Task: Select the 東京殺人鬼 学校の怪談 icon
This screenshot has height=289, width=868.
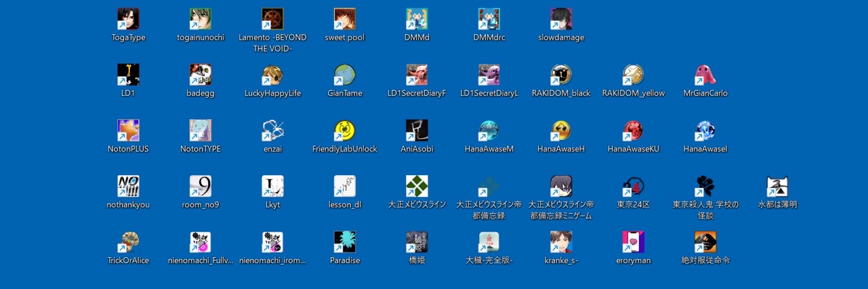Action: coord(705,186)
